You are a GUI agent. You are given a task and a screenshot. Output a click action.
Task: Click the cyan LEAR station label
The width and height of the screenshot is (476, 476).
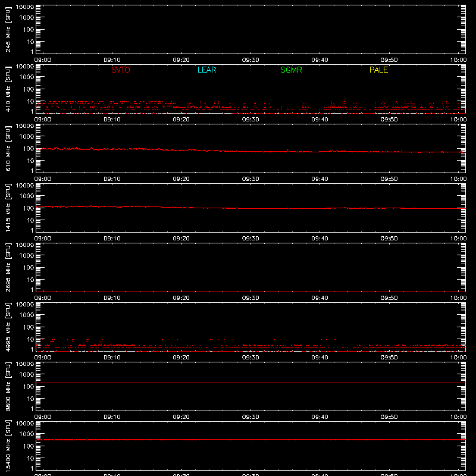(206, 70)
